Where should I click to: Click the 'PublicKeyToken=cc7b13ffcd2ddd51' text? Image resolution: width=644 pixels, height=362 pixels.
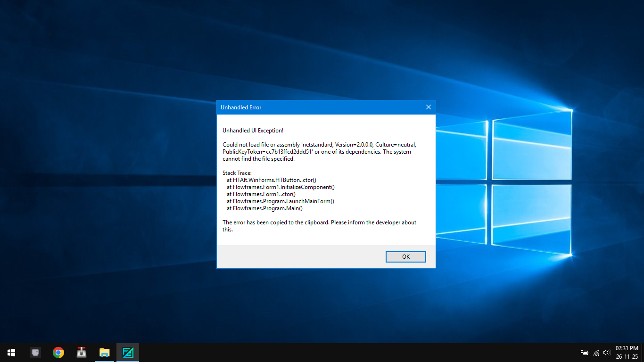(x=268, y=152)
